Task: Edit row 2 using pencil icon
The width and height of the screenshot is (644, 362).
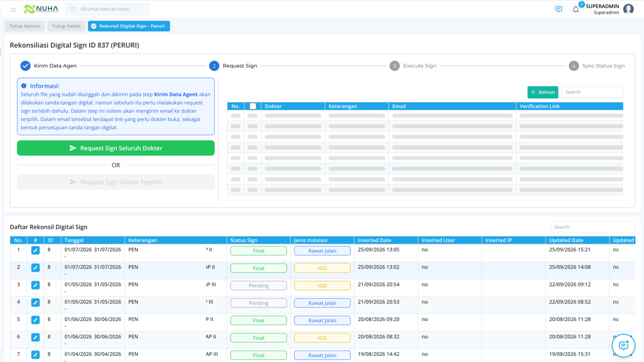Action: (x=35, y=267)
